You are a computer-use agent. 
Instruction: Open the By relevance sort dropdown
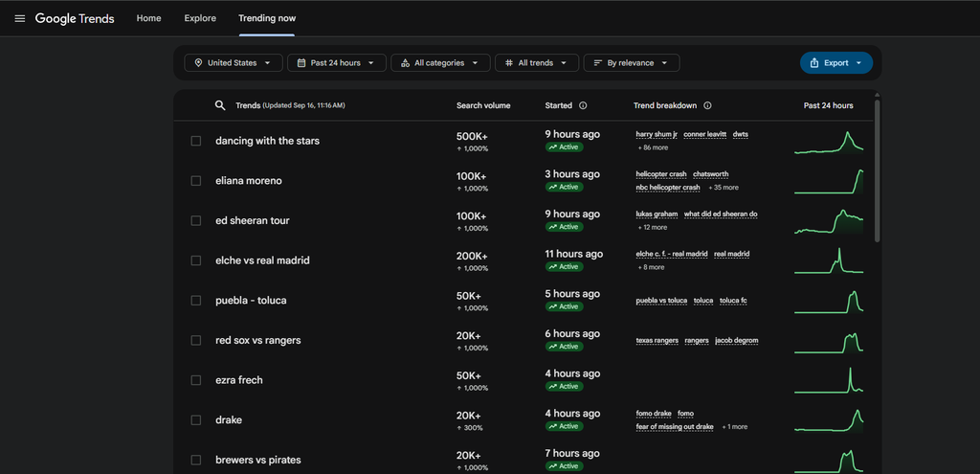(x=632, y=63)
